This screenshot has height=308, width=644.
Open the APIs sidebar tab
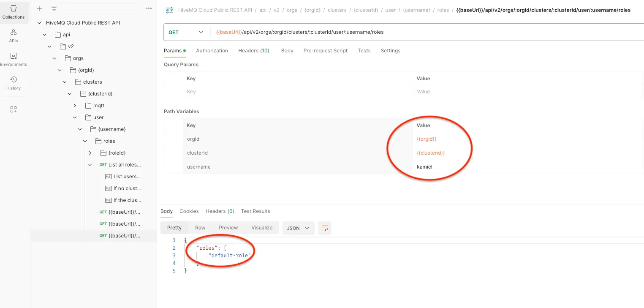14,36
